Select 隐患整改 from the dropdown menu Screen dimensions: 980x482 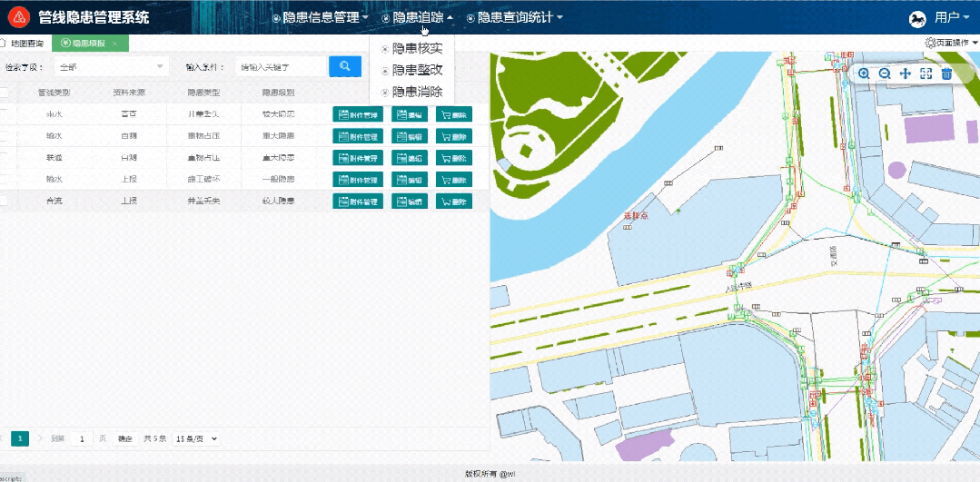point(417,70)
